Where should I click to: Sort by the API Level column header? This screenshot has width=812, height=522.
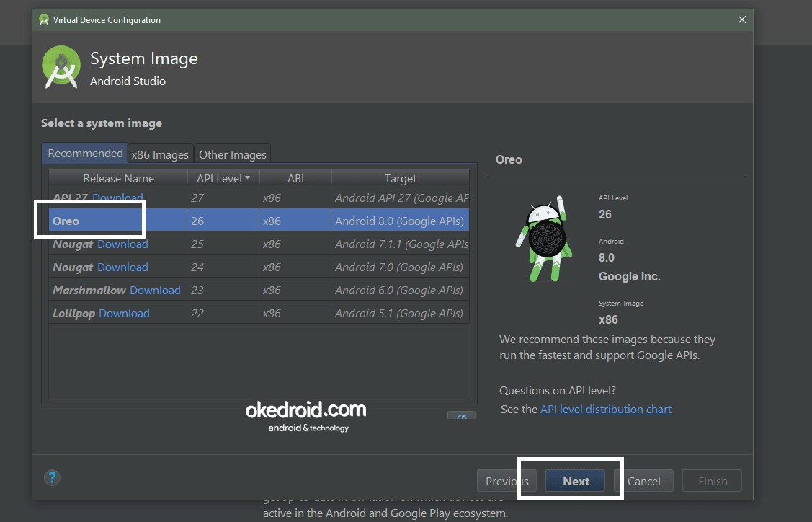(x=223, y=178)
